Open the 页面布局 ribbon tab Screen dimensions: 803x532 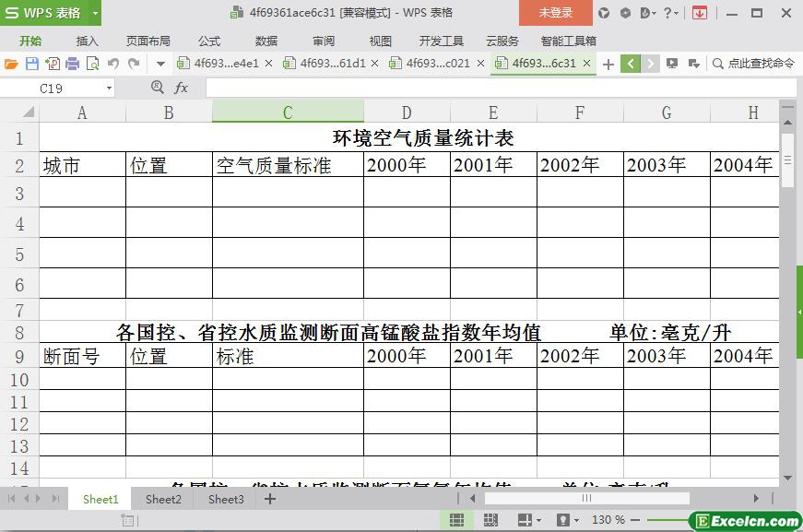point(148,41)
